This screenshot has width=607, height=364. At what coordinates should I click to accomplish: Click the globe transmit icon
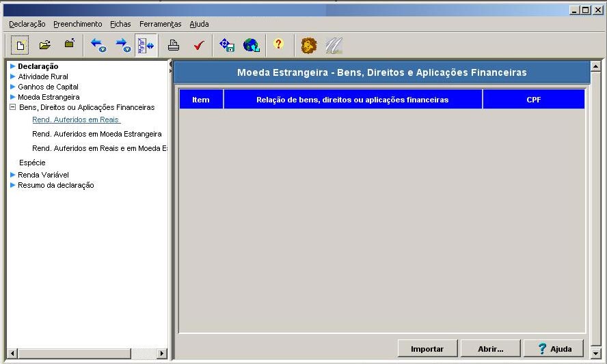pyautogui.click(x=252, y=46)
